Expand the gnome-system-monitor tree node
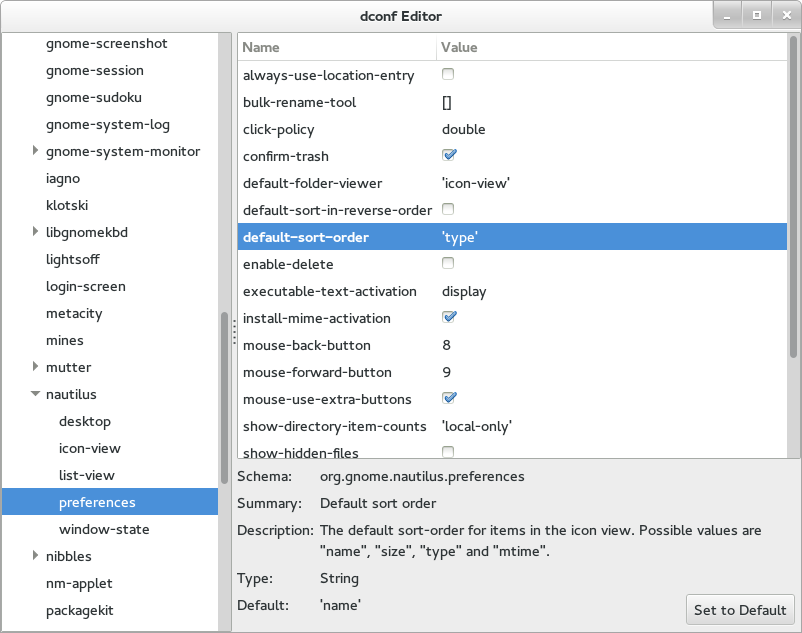This screenshot has height=633, width=802. 36,151
